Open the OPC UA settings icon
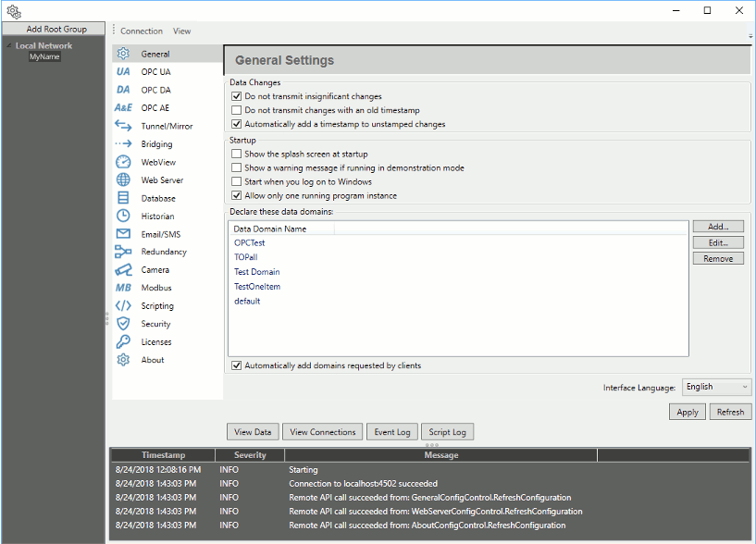The image size is (756, 544). click(x=123, y=72)
